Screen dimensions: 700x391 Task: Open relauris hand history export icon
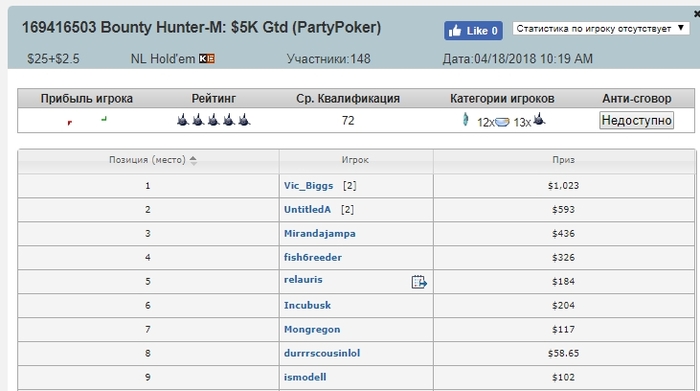(419, 282)
